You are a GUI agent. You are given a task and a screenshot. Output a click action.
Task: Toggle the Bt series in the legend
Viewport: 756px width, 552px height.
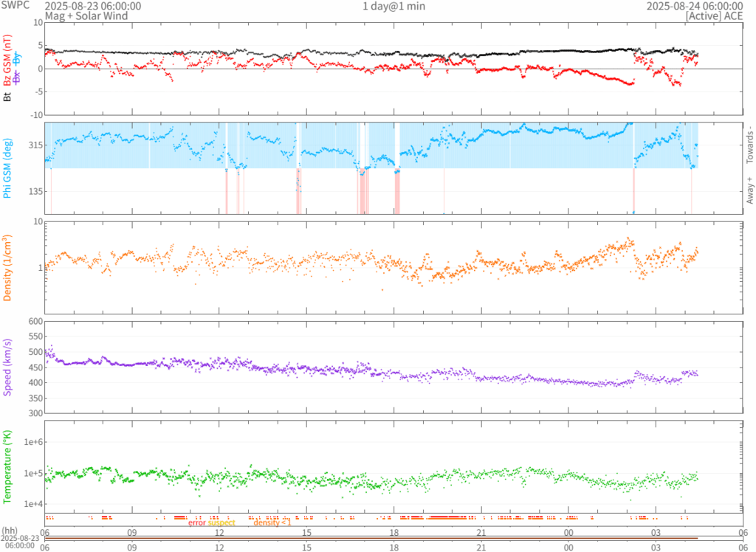tap(7, 96)
